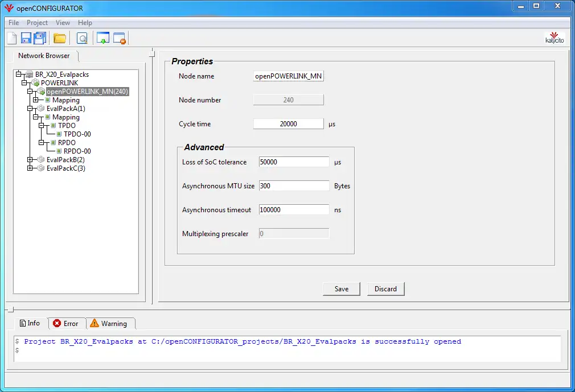Image resolution: width=575 pixels, height=392 pixels.
Task: Click the BR_X20_Evalpacks project network icon
Action: click(30, 75)
